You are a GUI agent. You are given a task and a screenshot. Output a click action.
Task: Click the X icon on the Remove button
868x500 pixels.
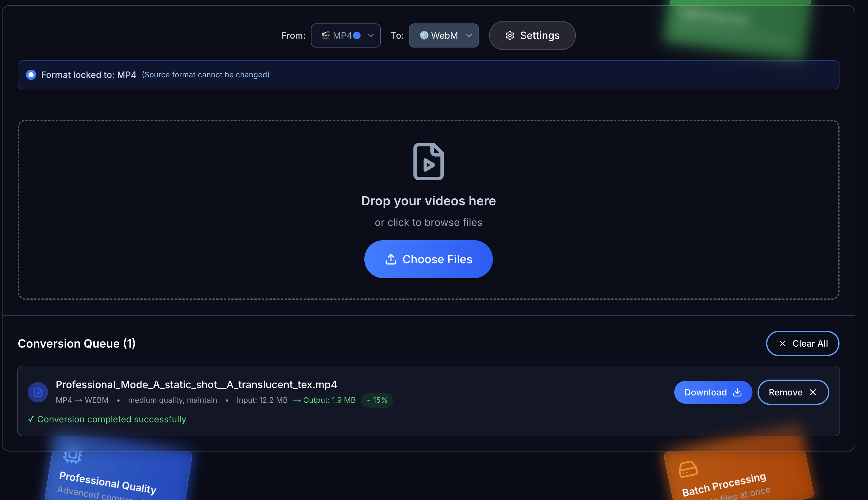click(x=813, y=392)
